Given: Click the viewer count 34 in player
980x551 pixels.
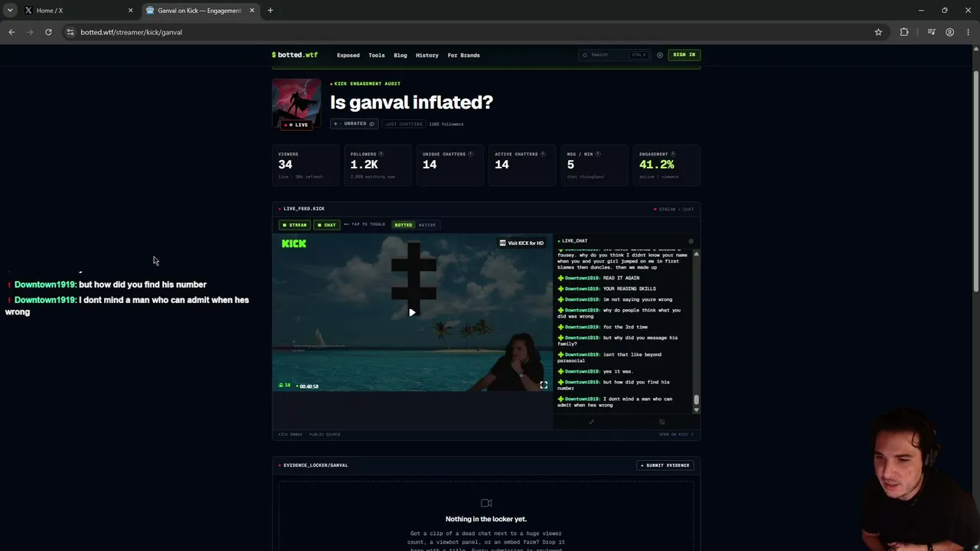Looking at the screenshot, I should [285, 386].
